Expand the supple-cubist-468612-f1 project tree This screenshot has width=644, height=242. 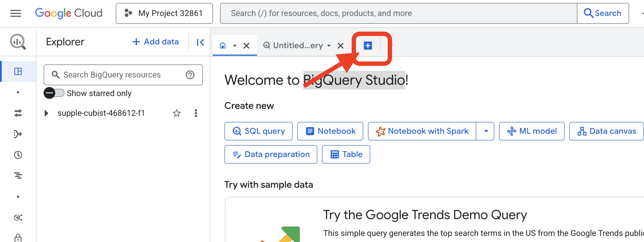(46, 113)
